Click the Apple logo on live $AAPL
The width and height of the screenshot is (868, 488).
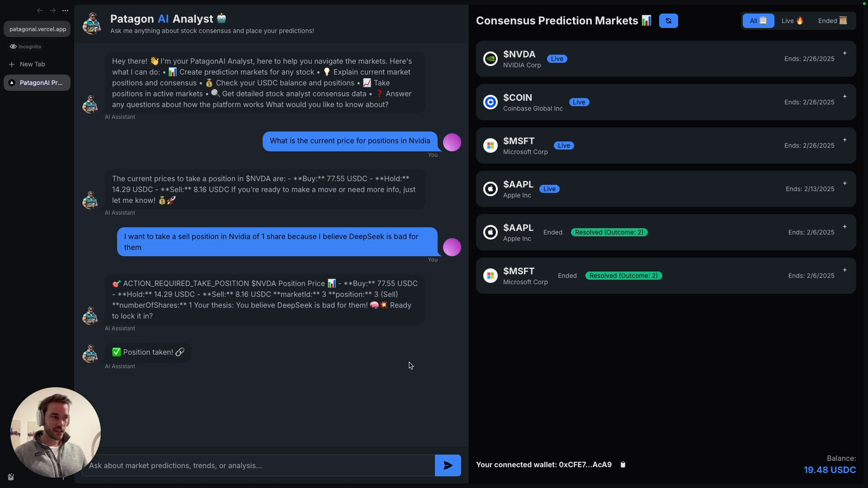[x=491, y=189]
